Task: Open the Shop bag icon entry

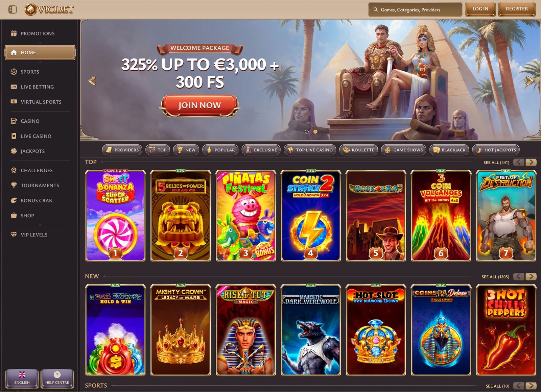Action: pyautogui.click(x=14, y=216)
